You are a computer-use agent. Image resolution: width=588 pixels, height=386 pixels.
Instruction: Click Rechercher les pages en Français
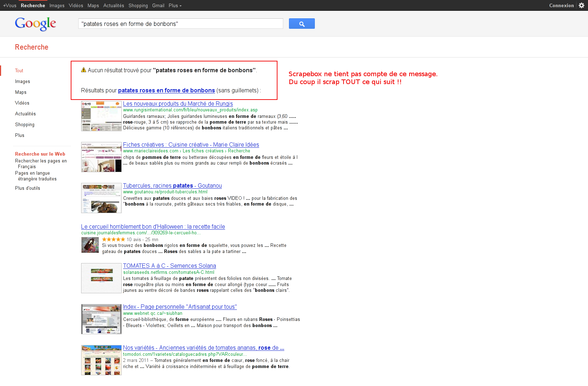[x=41, y=164]
